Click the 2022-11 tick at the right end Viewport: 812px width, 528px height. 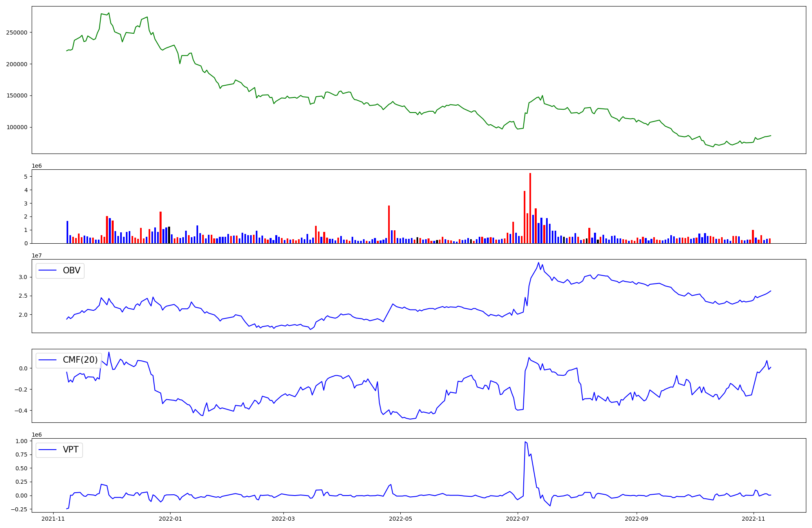(x=754, y=519)
